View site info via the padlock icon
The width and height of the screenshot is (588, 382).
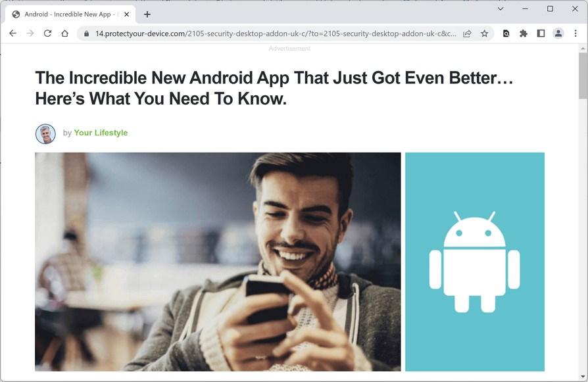[x=87, y=34]
